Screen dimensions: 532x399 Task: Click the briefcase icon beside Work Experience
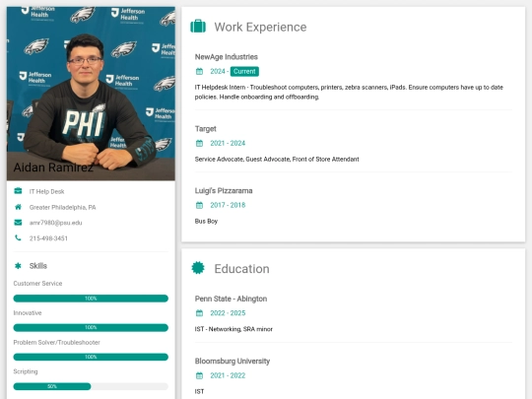click(198, 27)
